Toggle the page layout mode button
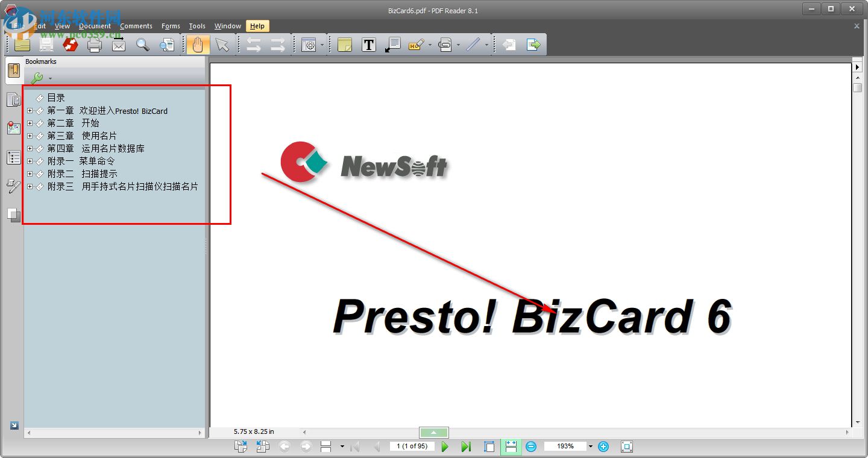Image resolution: width=868 pixels, height=458 pixels. (x=326, y=447)
